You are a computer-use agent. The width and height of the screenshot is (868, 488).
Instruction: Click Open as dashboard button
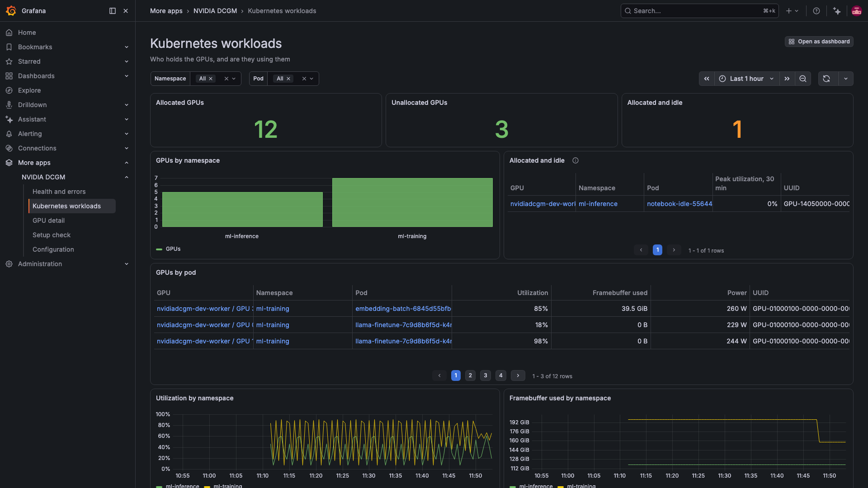819,42
